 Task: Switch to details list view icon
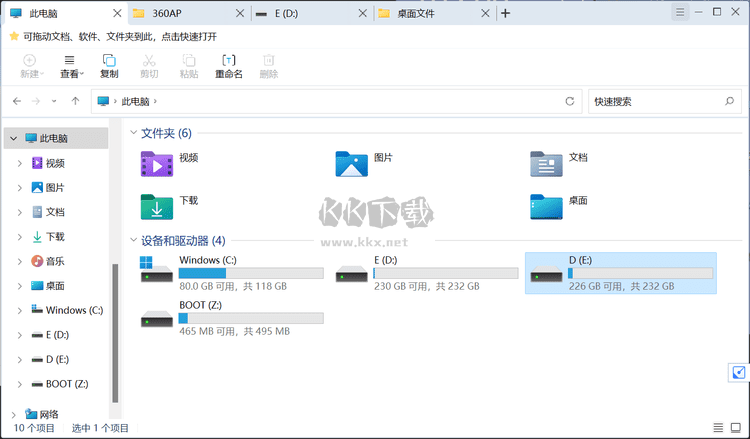718,427
